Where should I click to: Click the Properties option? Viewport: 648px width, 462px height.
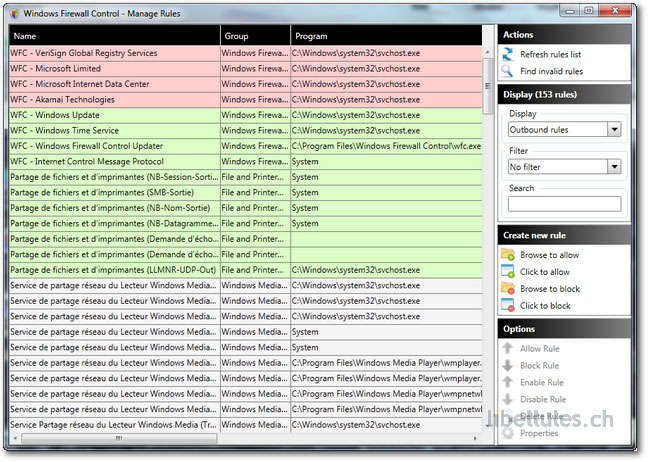[x=539, y=433]
